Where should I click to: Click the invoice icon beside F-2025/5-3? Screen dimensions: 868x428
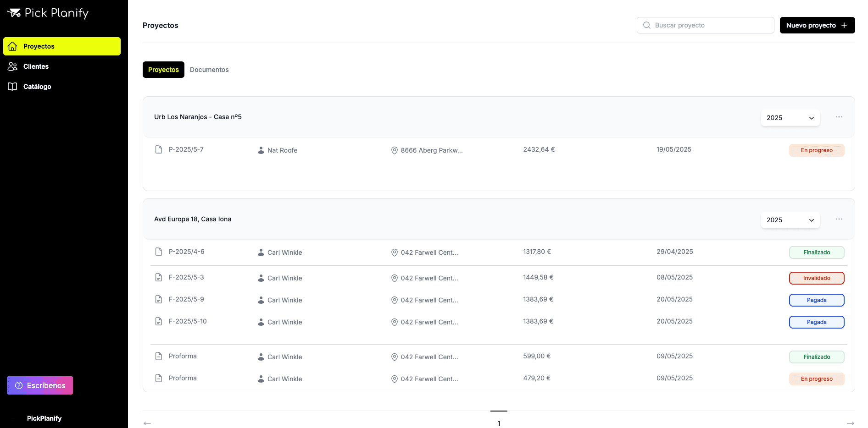pyautogui.click(x=159, y=277)
